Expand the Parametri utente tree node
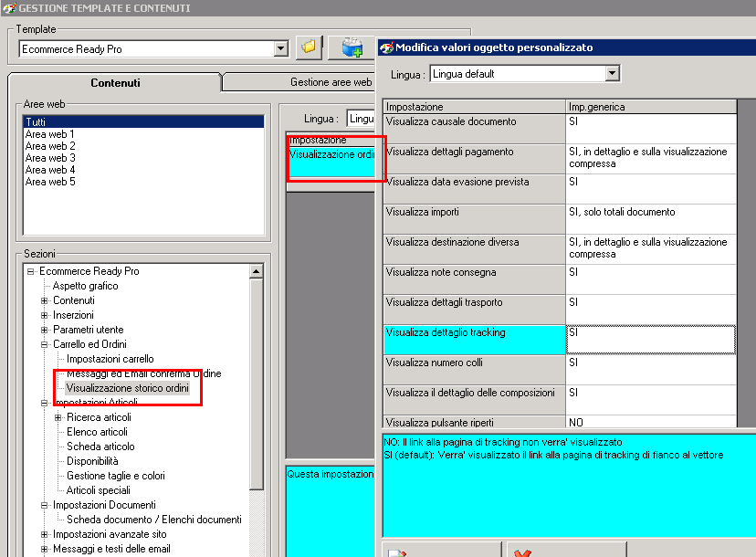756x557 pixels. [x=45, y=330]
